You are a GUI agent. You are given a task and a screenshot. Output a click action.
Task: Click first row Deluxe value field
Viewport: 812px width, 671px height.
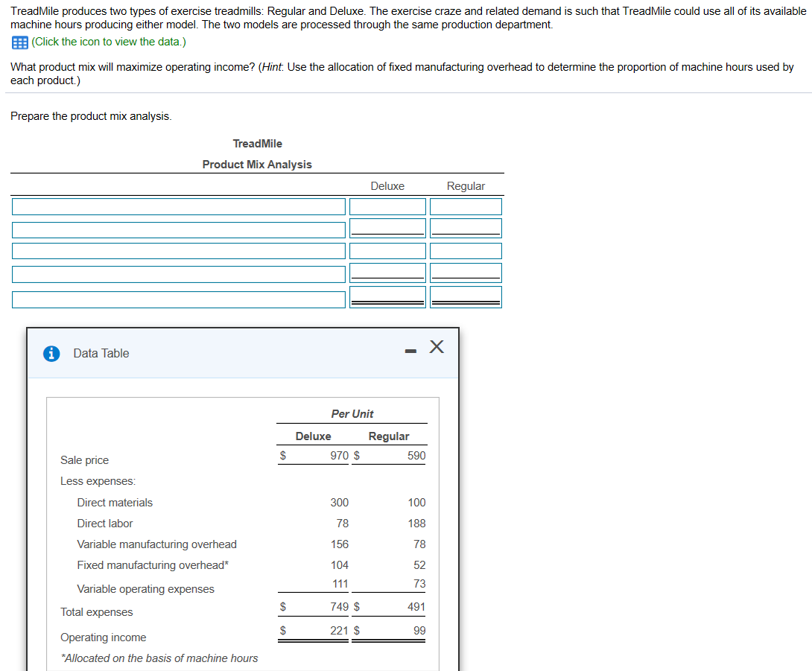(387, 206)
